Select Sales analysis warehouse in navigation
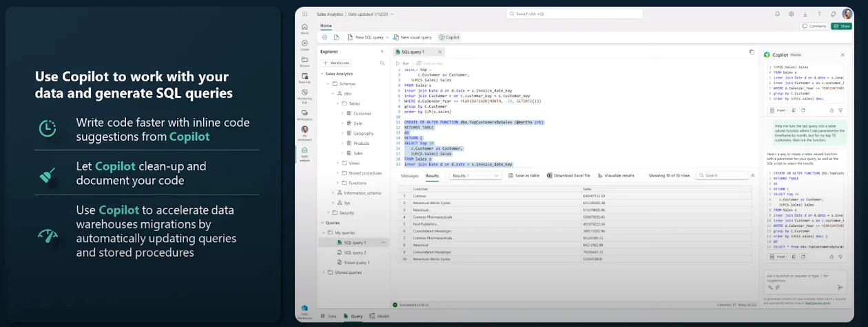 coord(304,152)
